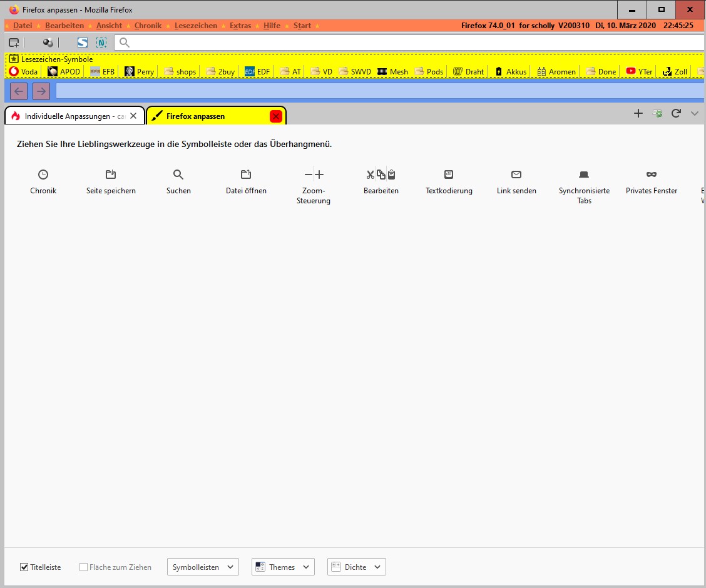Screen dimensions: 706x588
Task: Close the Firefox anpassen tab via red X
Action: coord(275,116)
